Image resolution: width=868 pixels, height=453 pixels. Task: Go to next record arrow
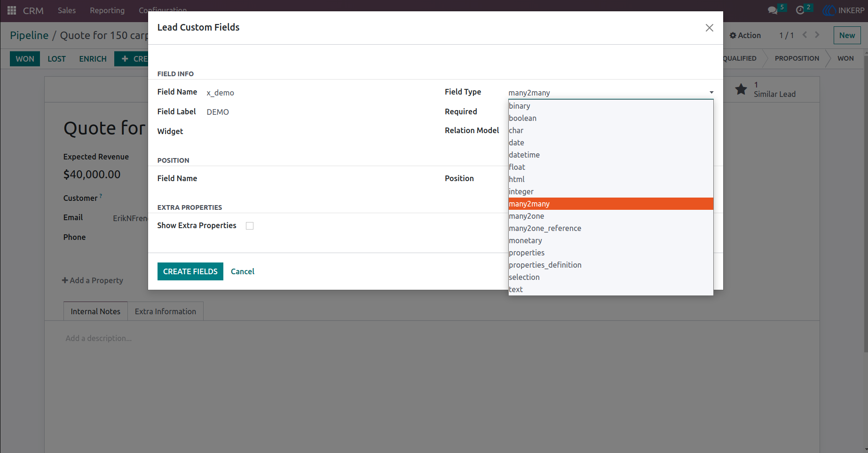[x=817, y=35]
